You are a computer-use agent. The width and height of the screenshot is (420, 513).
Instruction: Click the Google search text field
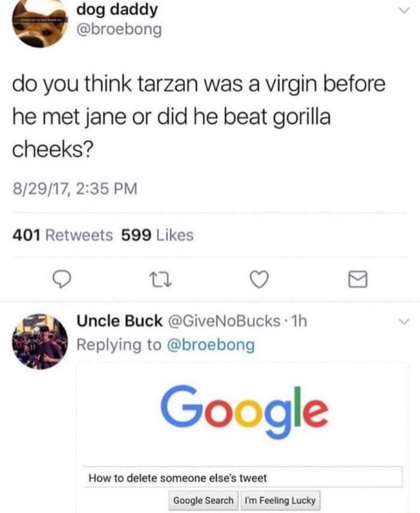coord(243,478)
